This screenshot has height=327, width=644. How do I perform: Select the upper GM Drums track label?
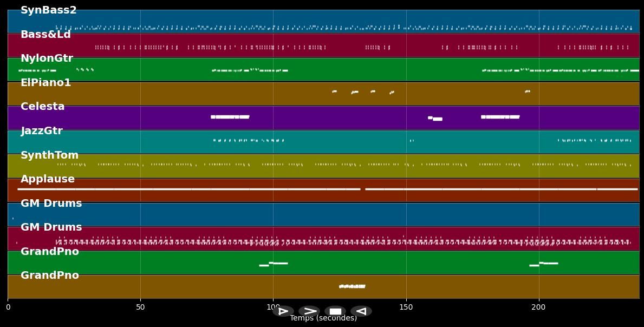click(x=51, y=204)
